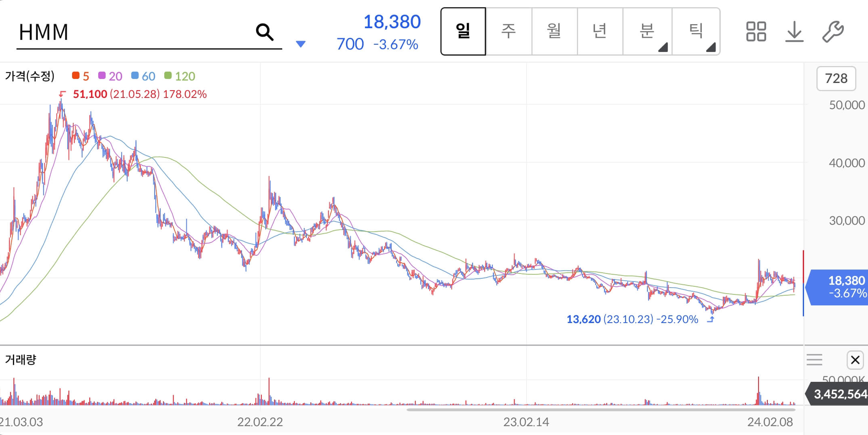Viewport: 868px width, 435px height.
Task: Open chart settings wrench icon
Action: coord(833,32)
